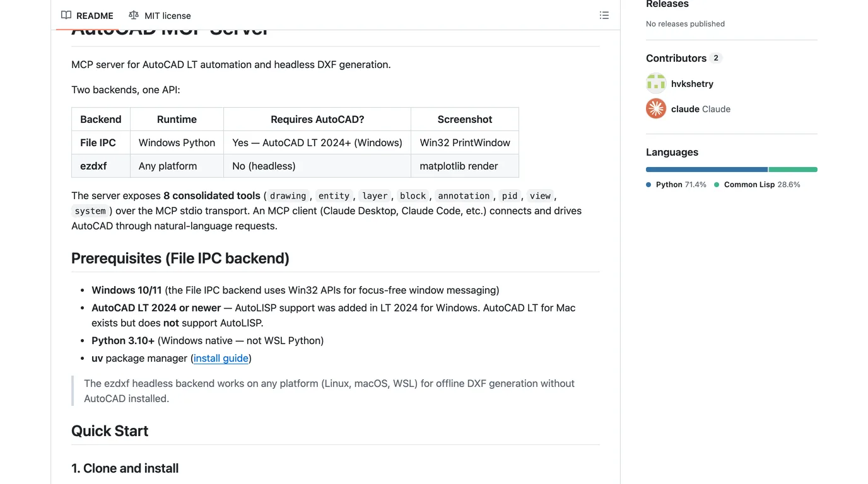Click the 'layer' code tag
868x484 pixels.
point(375,195)
